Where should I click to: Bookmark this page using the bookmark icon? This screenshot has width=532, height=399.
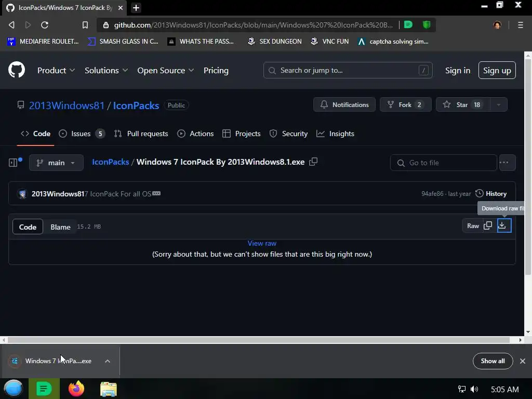[85, 25]
